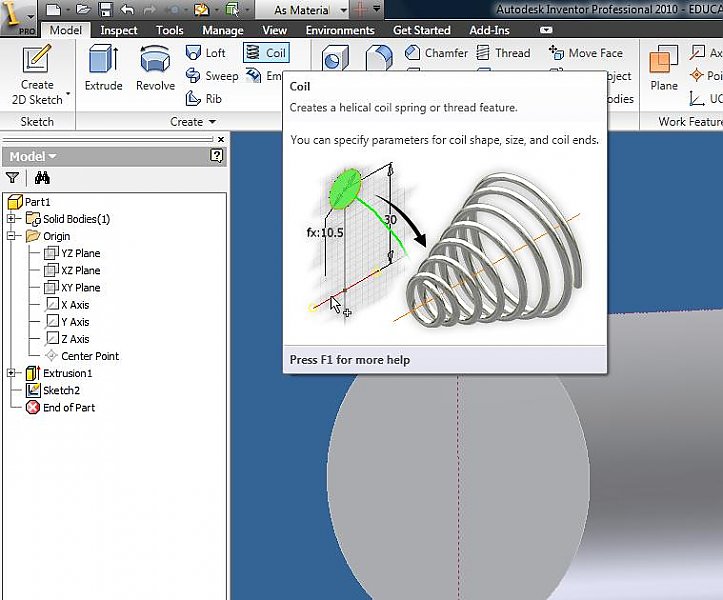Select the Rib tool
Image resolution: width=723 pixels, height=600 pixels.
[x=203, y=98]
